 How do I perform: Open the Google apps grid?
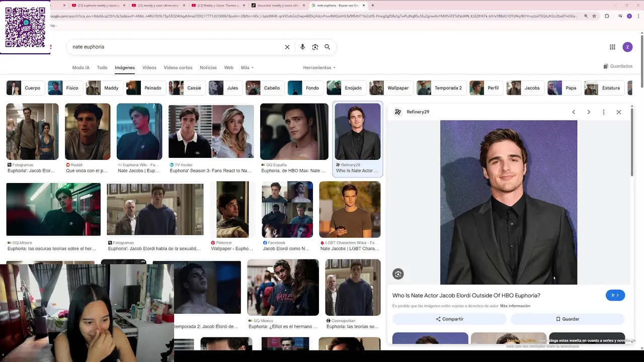(x=612, y=47)
